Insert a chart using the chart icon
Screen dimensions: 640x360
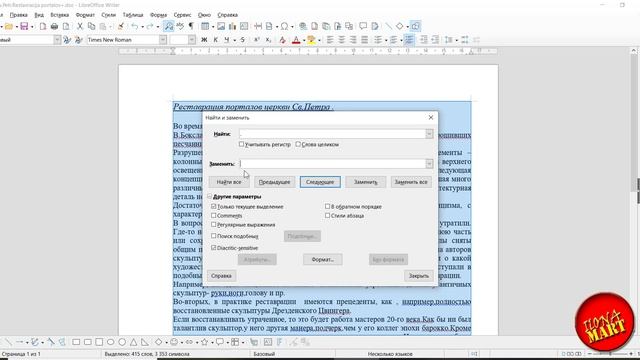point(232,27)
